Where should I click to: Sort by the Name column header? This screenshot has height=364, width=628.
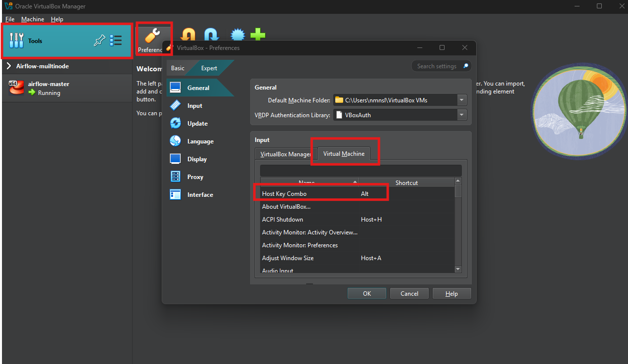point(310,182)
